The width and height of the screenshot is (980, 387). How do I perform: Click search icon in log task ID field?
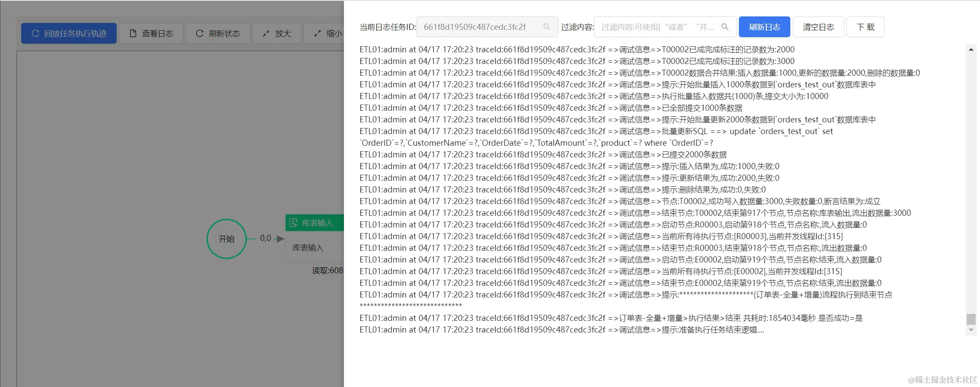(x=547, y=27)
